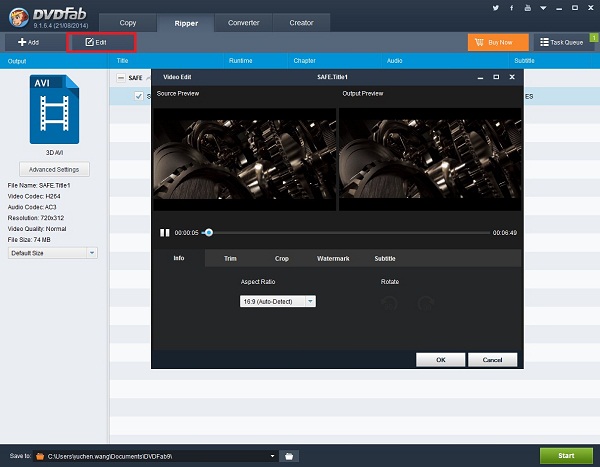Screen dimensions: 600x467
Task: Switch to the Ripper tab
Action: pos(186,23)
